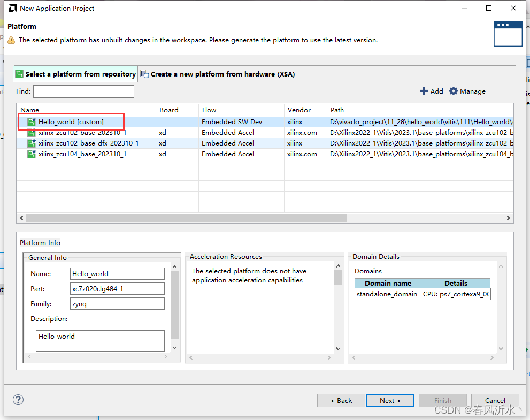Click the disabled Finish button
Screen dimensions: 530x420
442,400
